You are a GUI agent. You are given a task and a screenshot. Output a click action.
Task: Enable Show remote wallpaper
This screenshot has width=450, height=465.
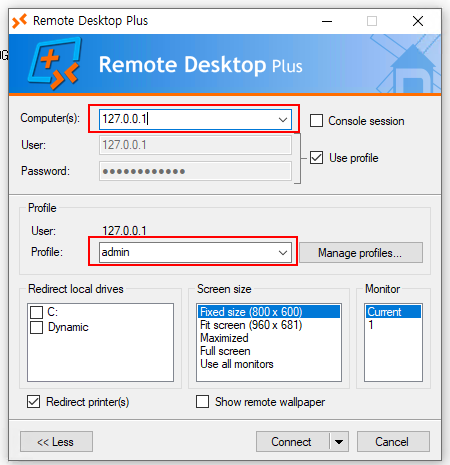point(203,402)
